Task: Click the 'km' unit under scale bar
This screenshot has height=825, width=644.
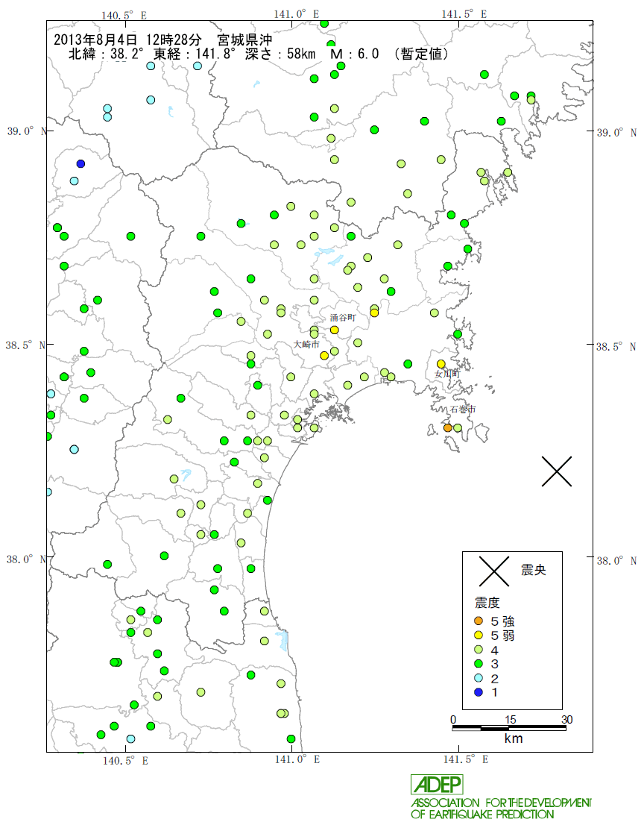Action: click(x=513, y=738)
